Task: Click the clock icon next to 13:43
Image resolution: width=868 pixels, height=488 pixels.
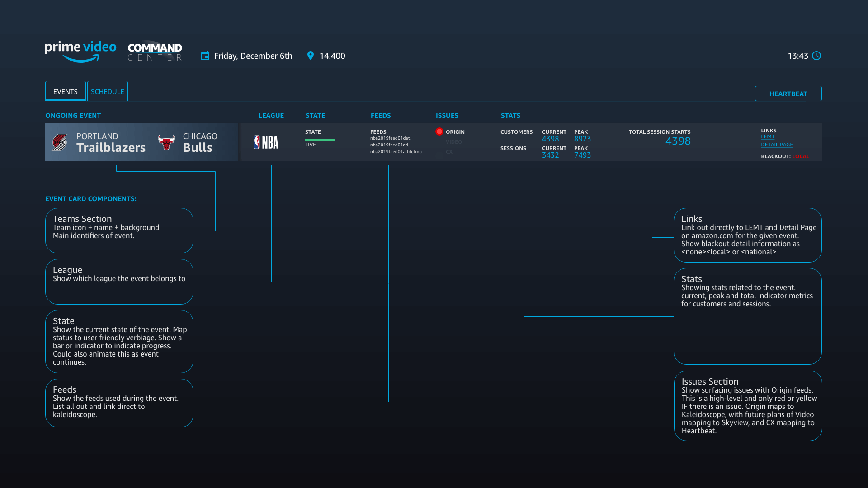Action: (x=816, y=56)
